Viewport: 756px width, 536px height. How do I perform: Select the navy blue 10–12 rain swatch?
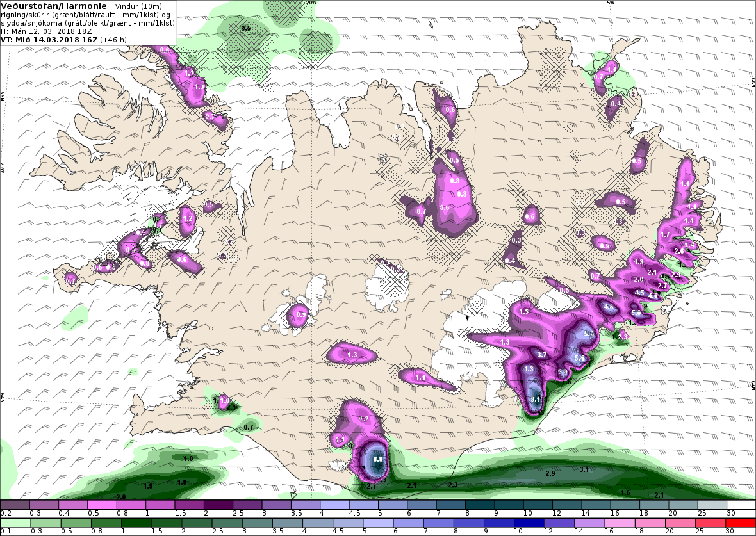click(x=529, y=523)
